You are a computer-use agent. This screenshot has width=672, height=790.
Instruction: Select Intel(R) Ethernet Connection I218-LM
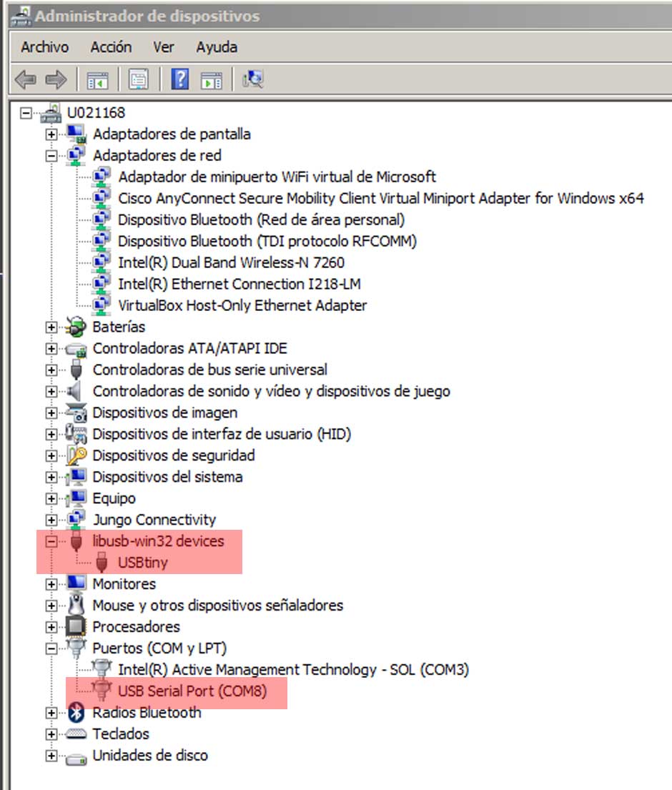coord(239,284)
